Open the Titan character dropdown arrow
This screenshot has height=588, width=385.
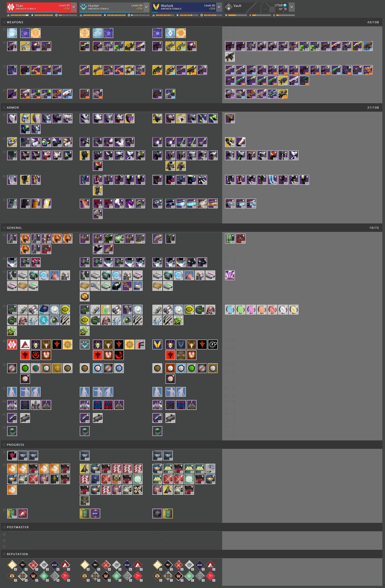tap(74, 7)
